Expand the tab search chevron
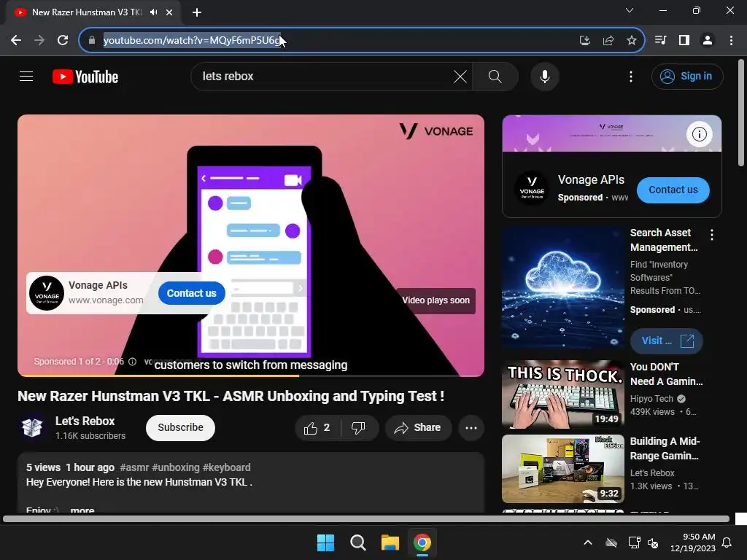 pos(630,10)
